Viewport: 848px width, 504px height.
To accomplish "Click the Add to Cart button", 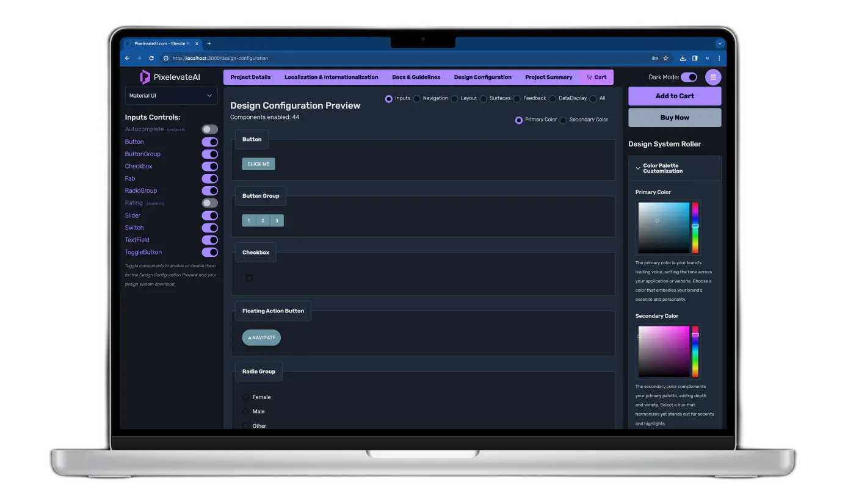I will [x=675, y=96].
